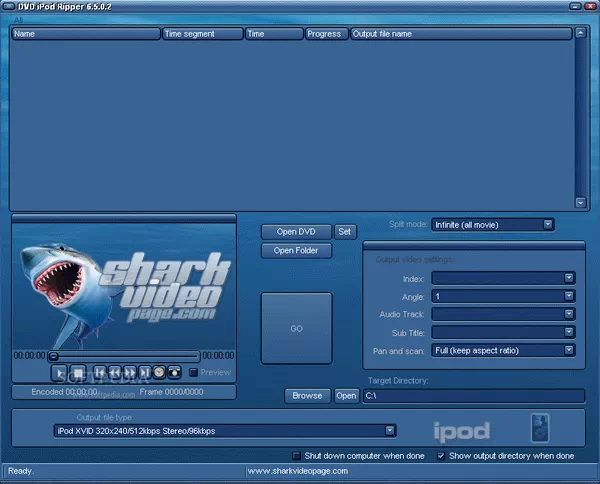Click the Open DVD button
The height and width of the screenshot is (484, 600).
[x=296, y=232]
